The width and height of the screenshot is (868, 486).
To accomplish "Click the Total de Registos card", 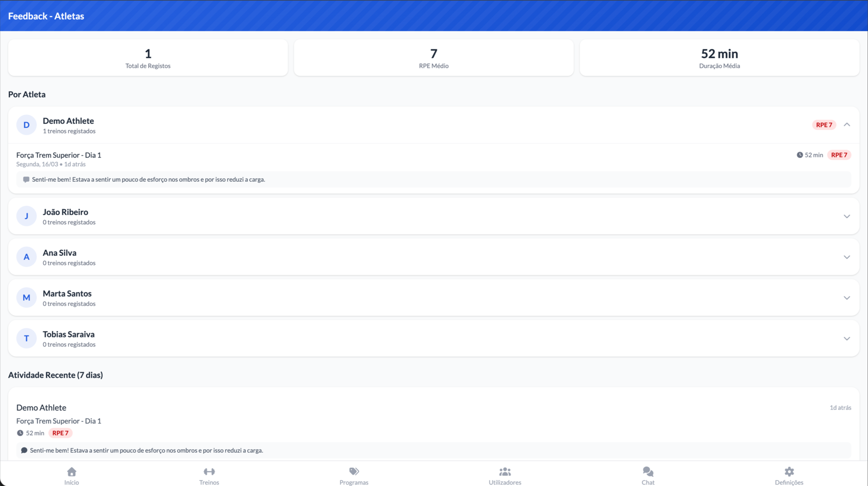I will click(148, 58).
